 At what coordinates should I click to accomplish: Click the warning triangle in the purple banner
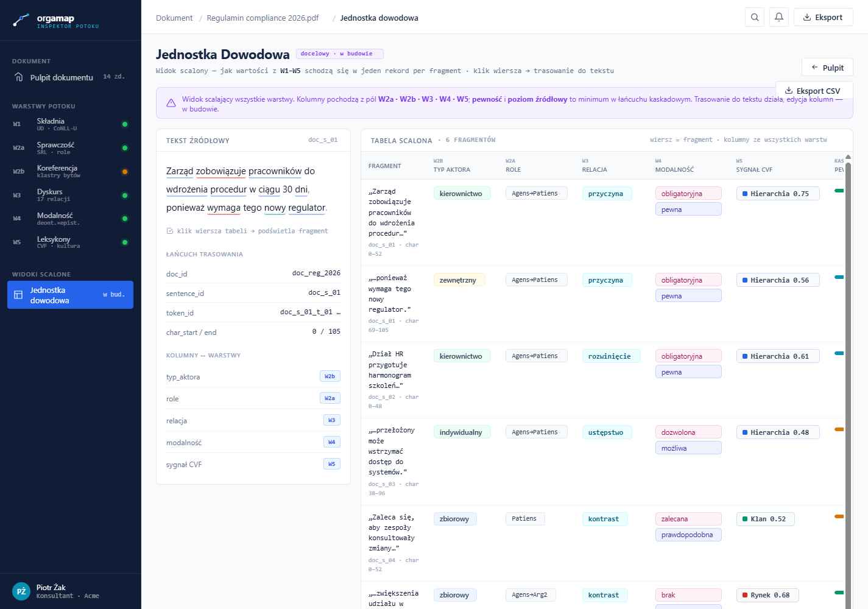(171, 104)
